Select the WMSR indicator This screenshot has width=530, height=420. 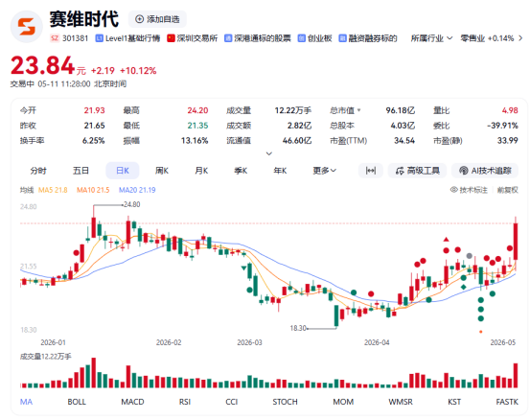(x=401, y=402)
